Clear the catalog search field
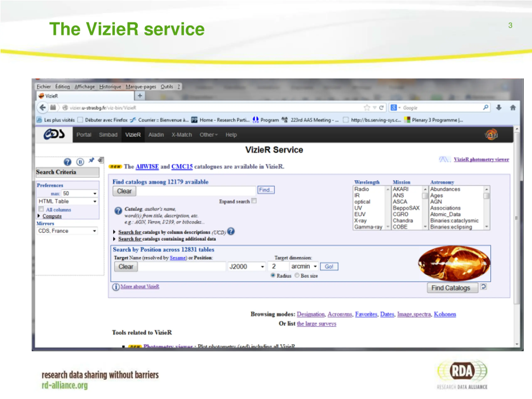This screenshot has width=532, height=399. click(124, 191)
